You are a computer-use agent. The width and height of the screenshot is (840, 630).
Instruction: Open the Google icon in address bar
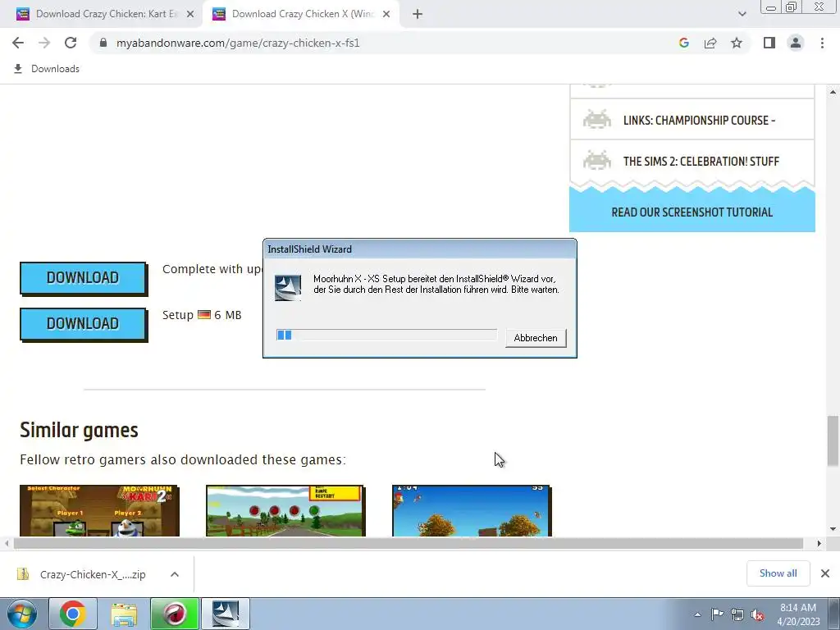(x=683, y=43)
